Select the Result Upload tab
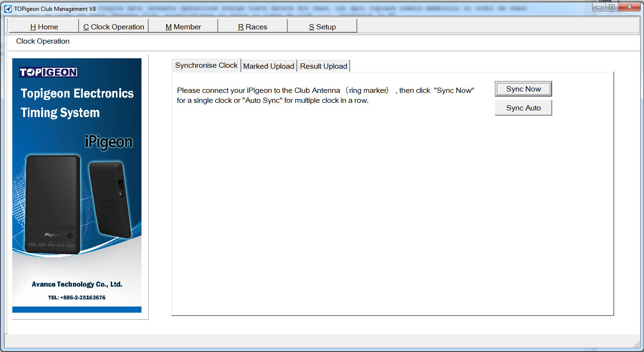This screenshot has width=644, height=352. point(324,66)
